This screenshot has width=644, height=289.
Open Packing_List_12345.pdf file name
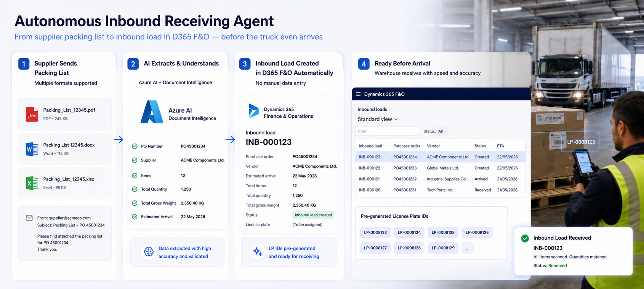tap(69, 110)
